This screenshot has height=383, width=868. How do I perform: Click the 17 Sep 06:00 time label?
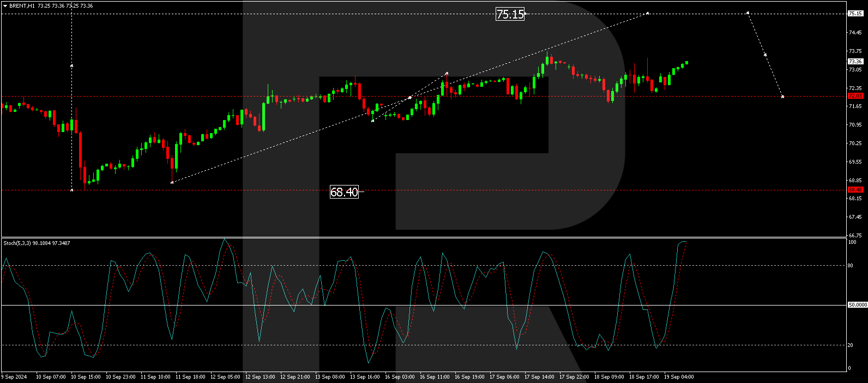coord(504,377)
